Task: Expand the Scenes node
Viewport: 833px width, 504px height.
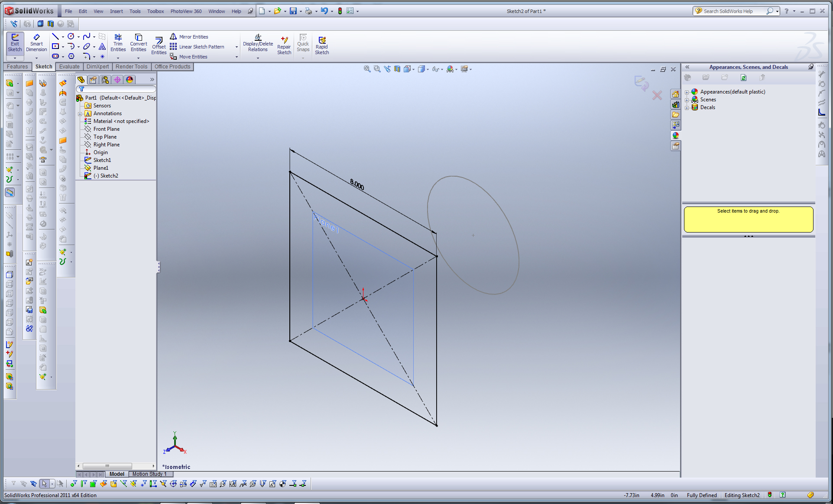Action: point(687,100)
